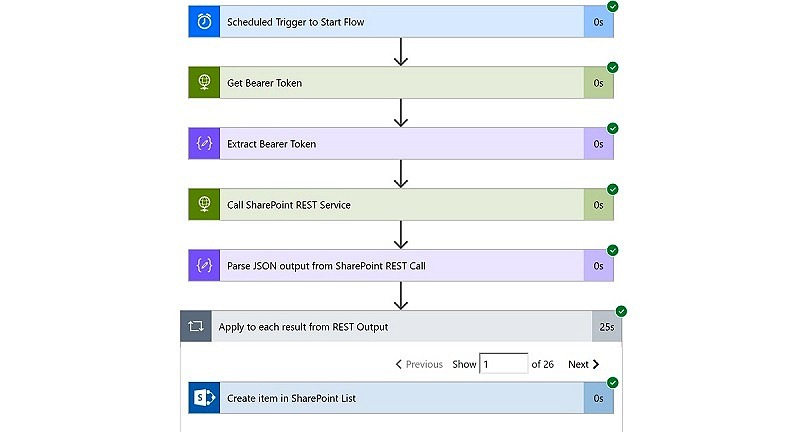Expand the Scheduled Trigger to Start Flow step
This screenshot has width=800, height=432.
pos(402,22)
